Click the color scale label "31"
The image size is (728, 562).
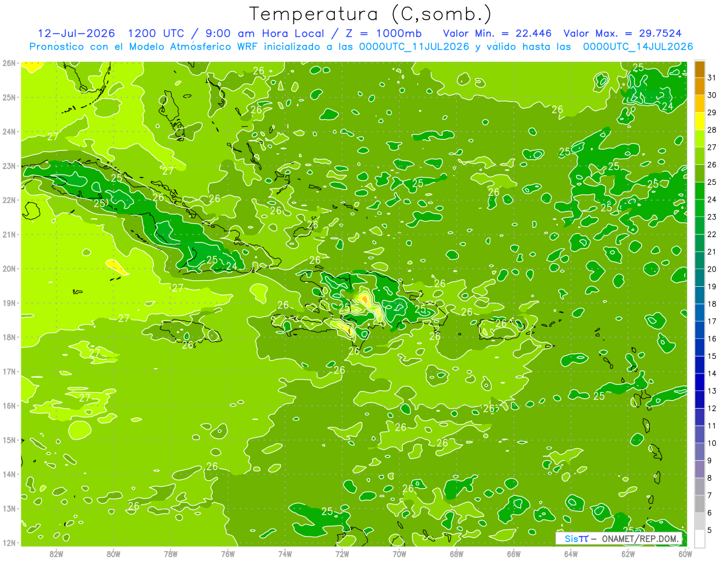(x=712, y=78)
